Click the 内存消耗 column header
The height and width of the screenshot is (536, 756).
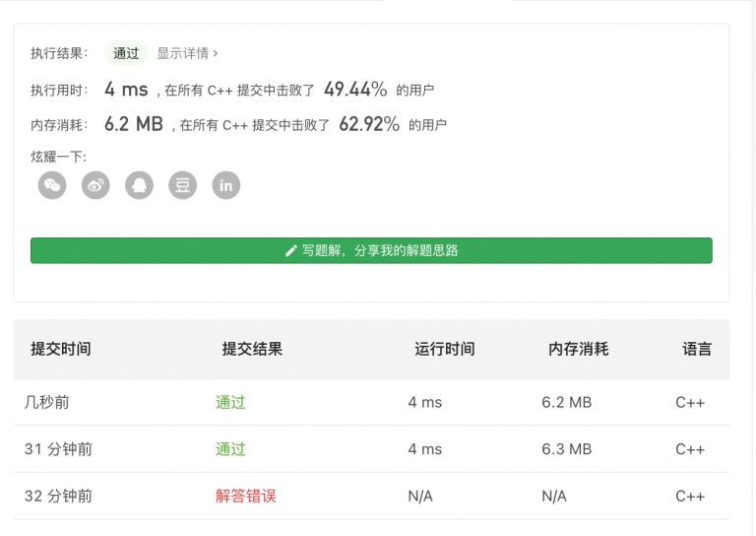579,349
